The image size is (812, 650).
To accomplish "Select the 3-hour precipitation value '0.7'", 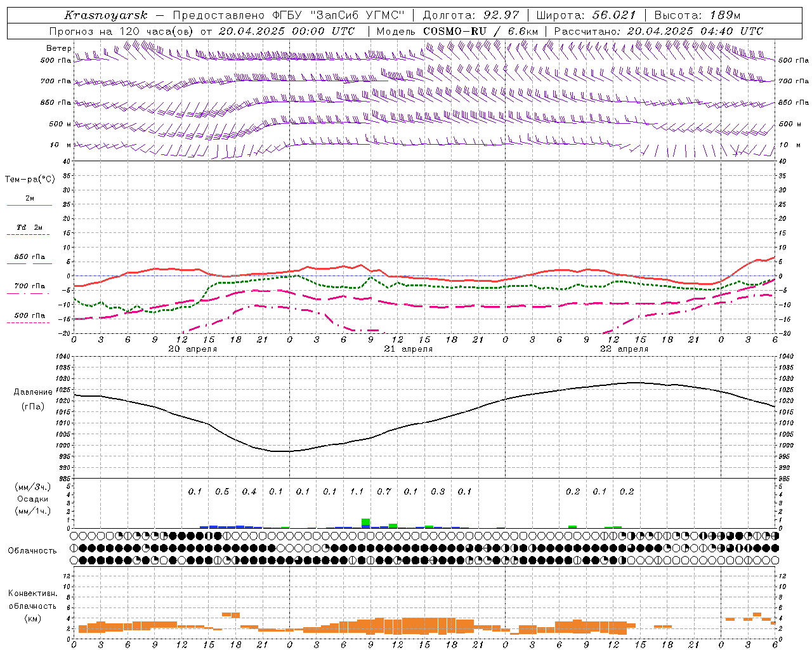I will pos(384,491).
